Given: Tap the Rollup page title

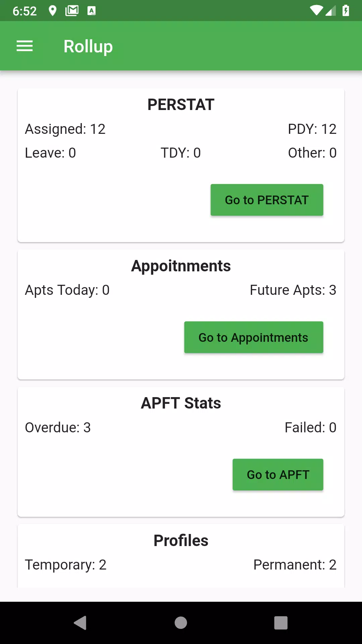Looking at the screenshot, I should point(88,46).
